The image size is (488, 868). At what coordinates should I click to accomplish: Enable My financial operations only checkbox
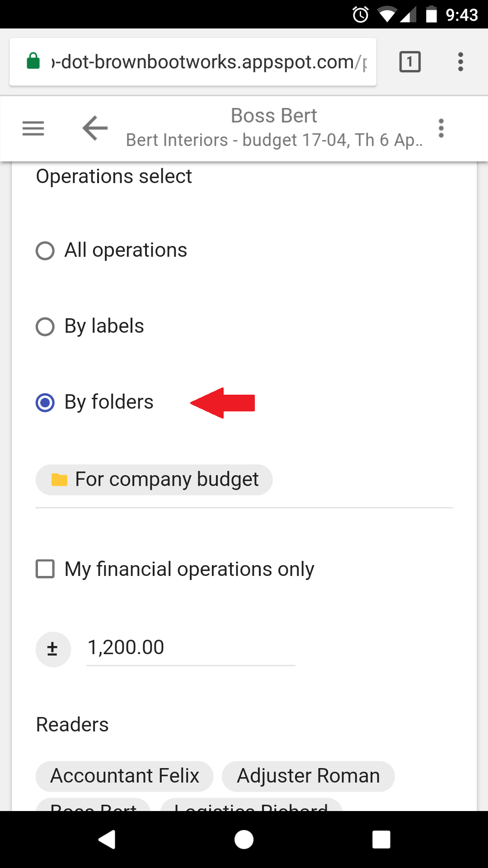click(45, 569)
